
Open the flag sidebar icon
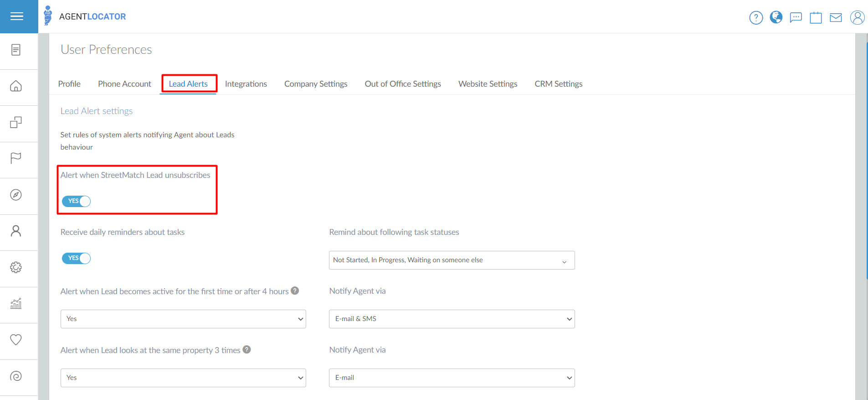point(16,158)
